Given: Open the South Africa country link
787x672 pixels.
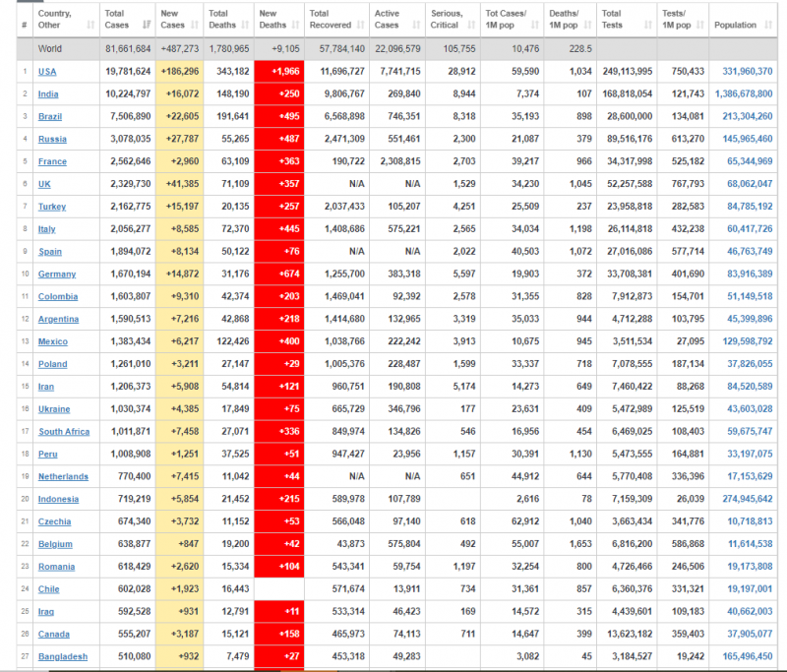Looking at the screenshot, I should click(64, 432).
